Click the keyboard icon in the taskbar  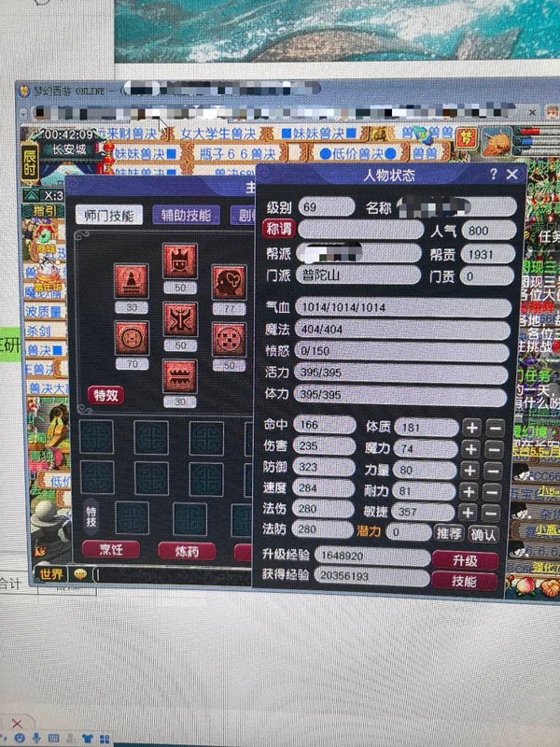pos(54,738)
